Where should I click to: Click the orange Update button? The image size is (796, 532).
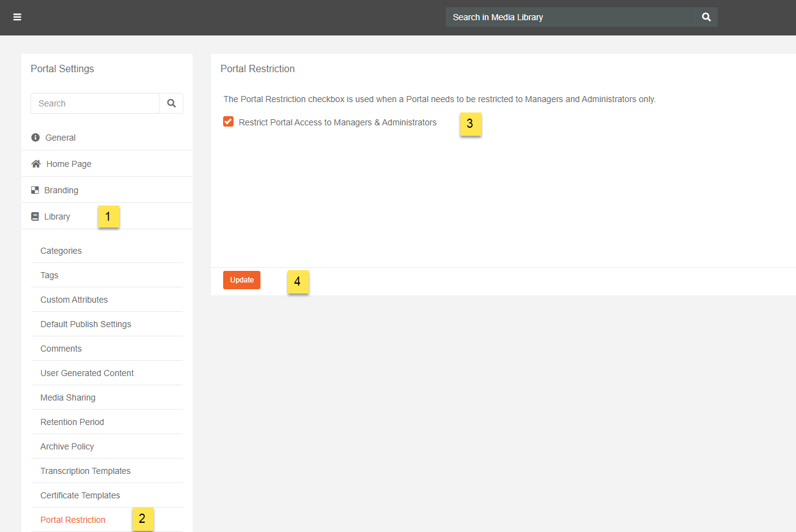(241, 280)
